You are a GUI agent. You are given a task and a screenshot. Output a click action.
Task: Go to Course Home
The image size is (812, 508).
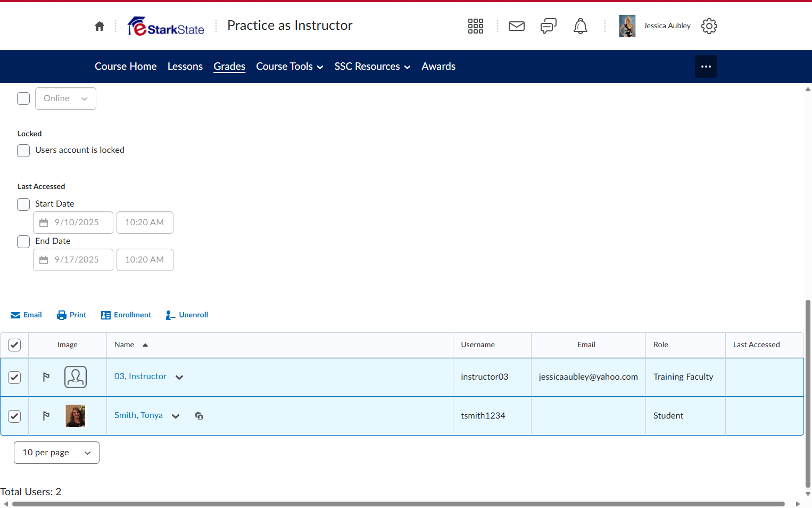[x=126, y=67]
